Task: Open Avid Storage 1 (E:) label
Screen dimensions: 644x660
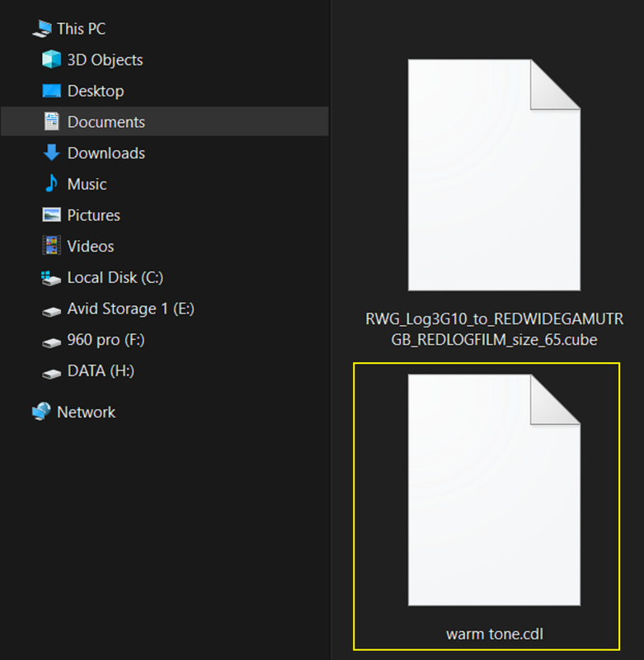Action: (x=131, y=309)
